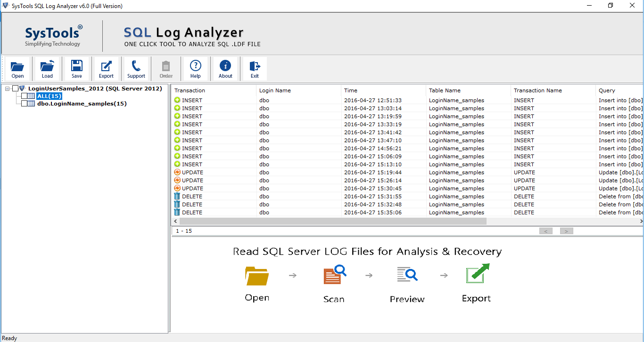Click the 1 - 15 record range label

point(184,231)
